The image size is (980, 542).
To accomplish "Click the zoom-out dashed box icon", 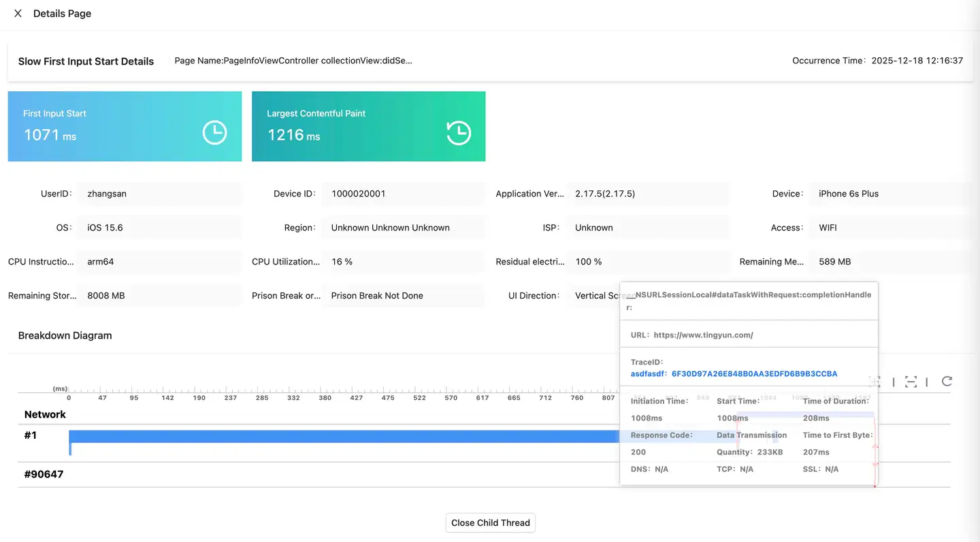I will click(x=911, y=382).
